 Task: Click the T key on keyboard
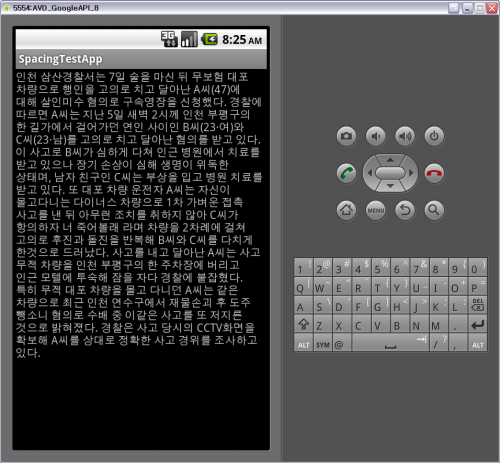click(381, 286)
